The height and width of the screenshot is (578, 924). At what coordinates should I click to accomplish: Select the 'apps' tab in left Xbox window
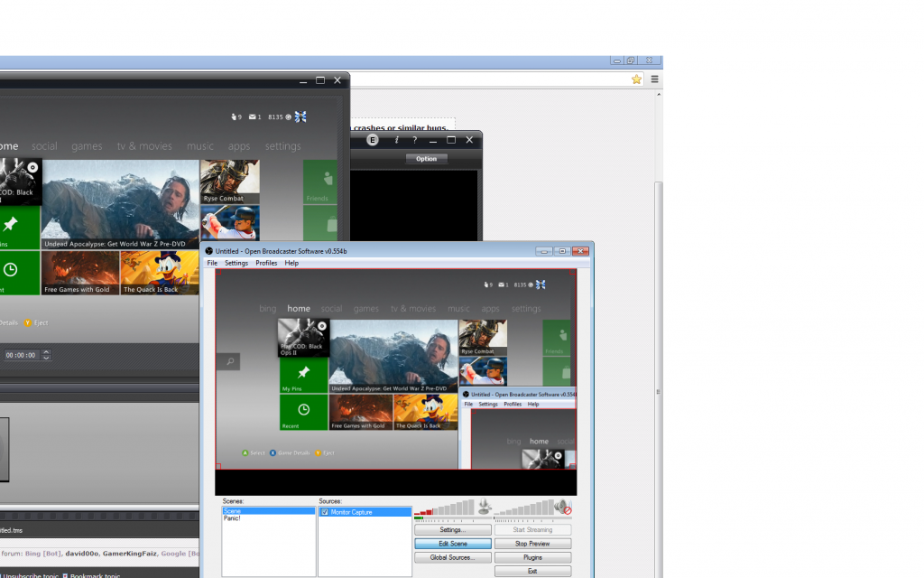pos(238,145)
